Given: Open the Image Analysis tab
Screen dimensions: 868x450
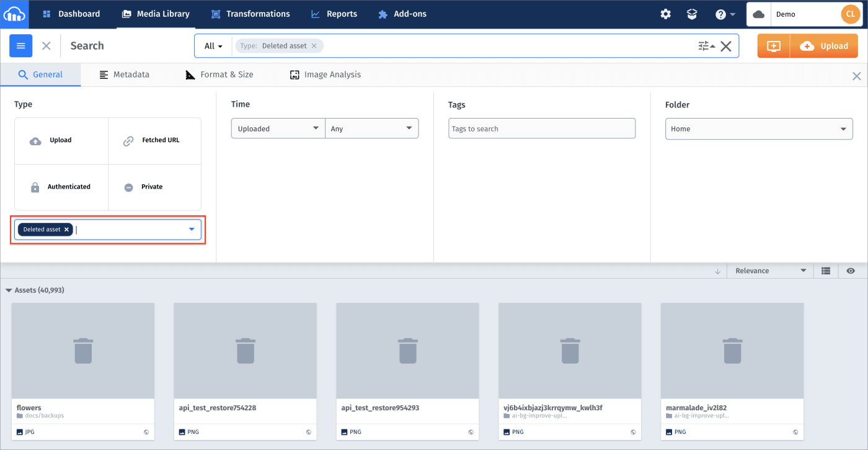Looking at the screenshot, I should click(x=325, y=74).
